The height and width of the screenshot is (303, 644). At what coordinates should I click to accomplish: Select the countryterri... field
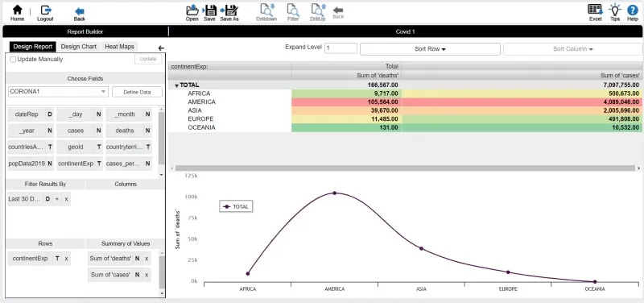coord(129,147)
